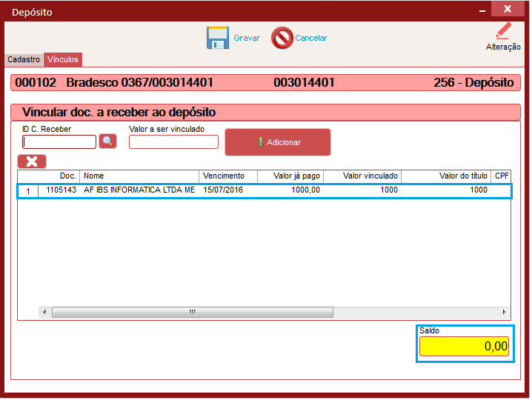Click the Valor vinculado column header
Viewport: 532px width, 400px height.
click(x=362, y=176)
